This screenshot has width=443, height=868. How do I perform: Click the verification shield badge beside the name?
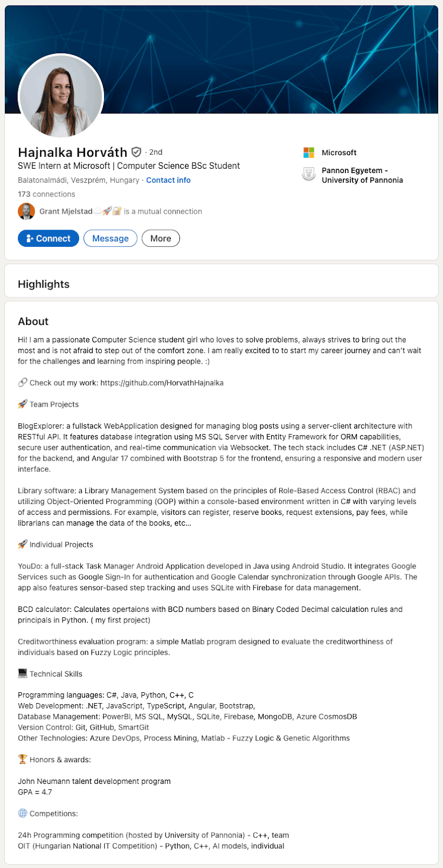136,152
